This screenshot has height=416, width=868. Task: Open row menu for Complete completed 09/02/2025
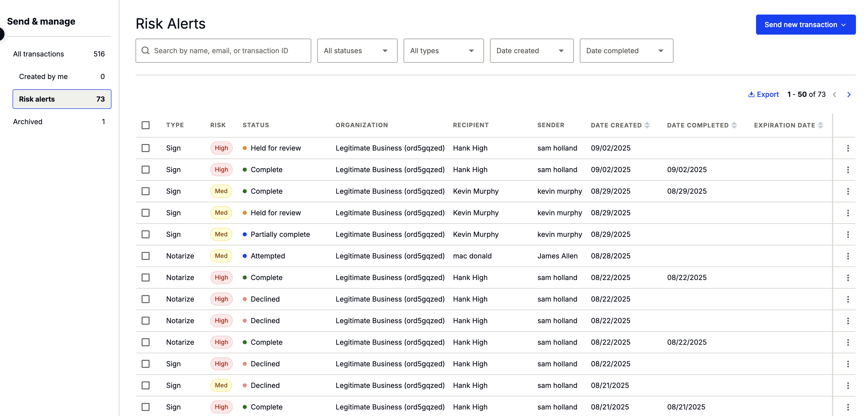coord(848,170)
